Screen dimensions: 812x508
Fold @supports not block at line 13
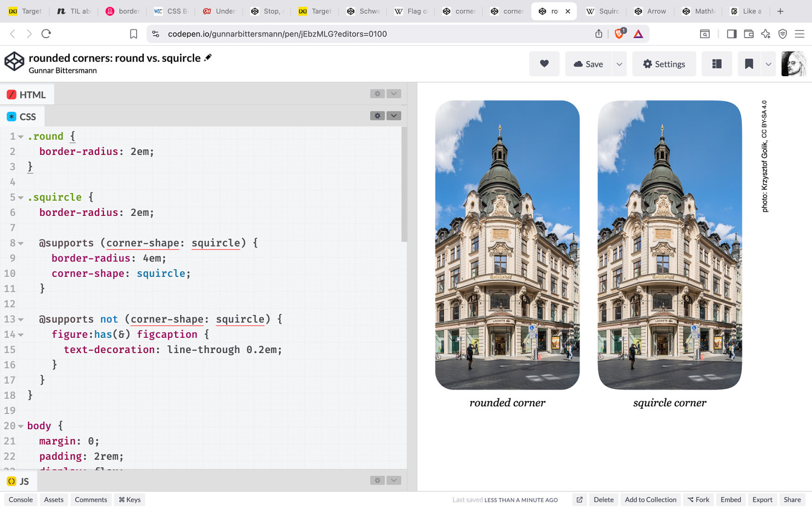pyautogui.click(x=21, y=320)
